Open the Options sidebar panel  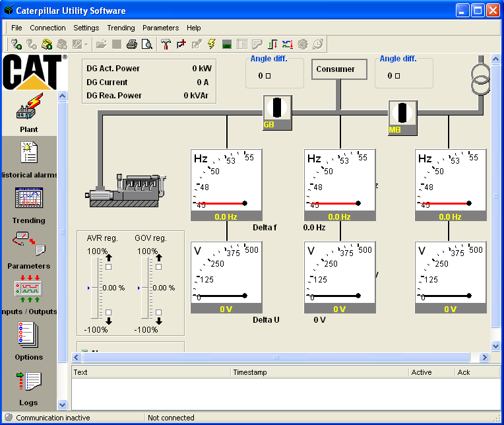(x=29, y=341)
